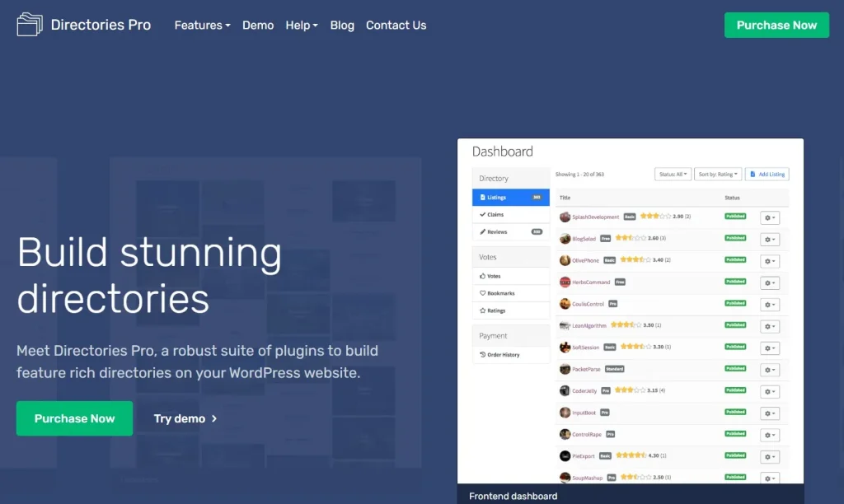844x504 pixels.
Task: Open the InputBoot listing title
Action: pos(584,413)
